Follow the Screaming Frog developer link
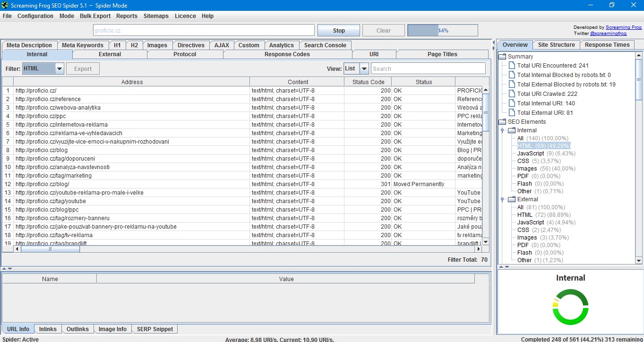Image resolution: width=644 pixels, height=342 pixels. point(624,27)
